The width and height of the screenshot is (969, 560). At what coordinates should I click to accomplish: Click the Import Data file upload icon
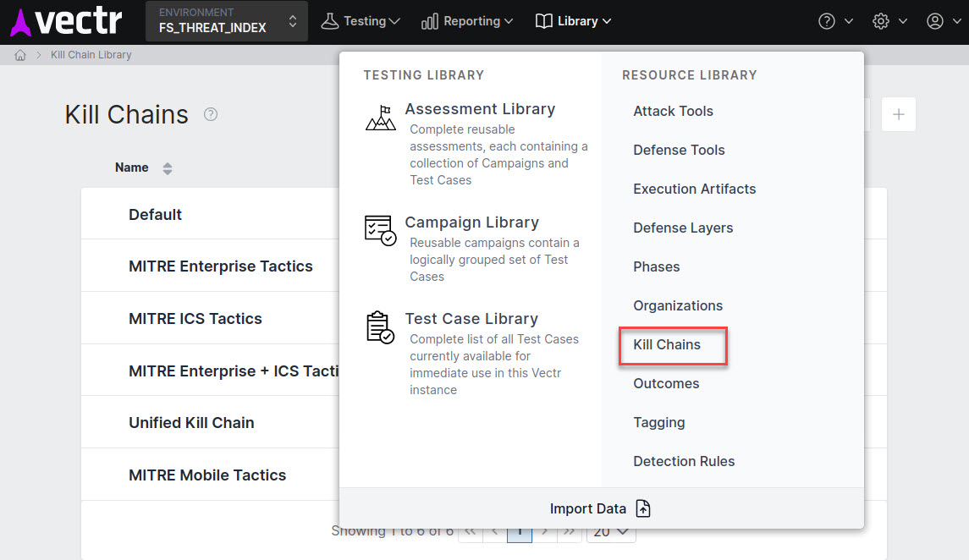643,508
